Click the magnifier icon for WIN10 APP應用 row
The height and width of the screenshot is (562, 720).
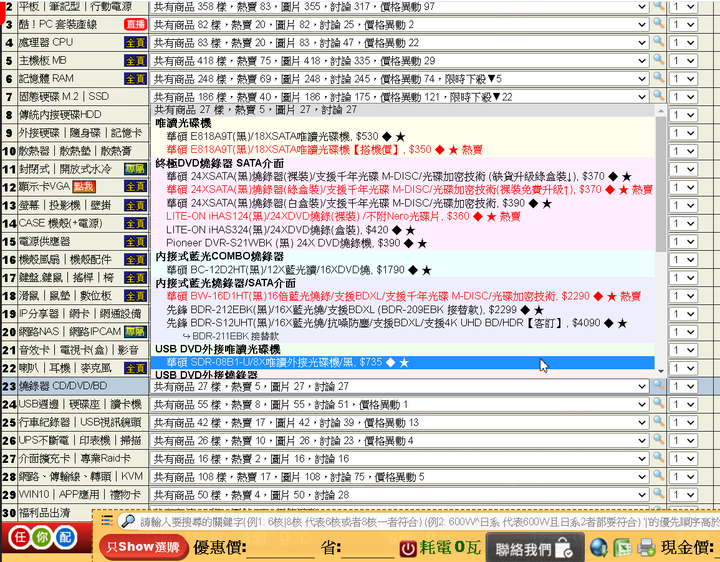pyautogui.click(x=658, y=494)
